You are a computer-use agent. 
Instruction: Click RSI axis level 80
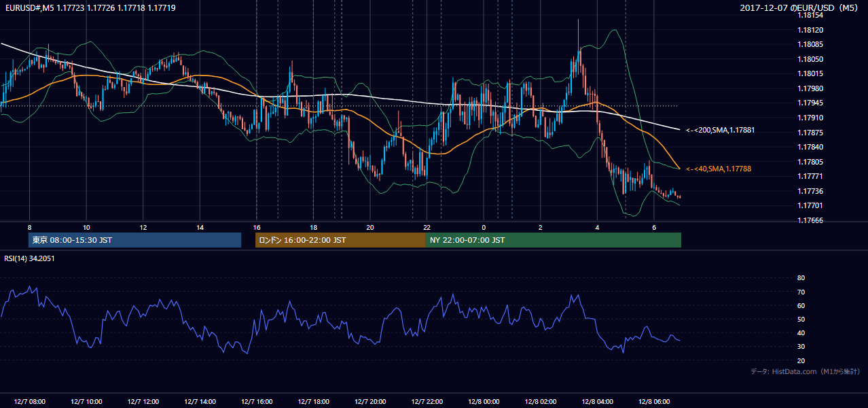pos(801,278)
